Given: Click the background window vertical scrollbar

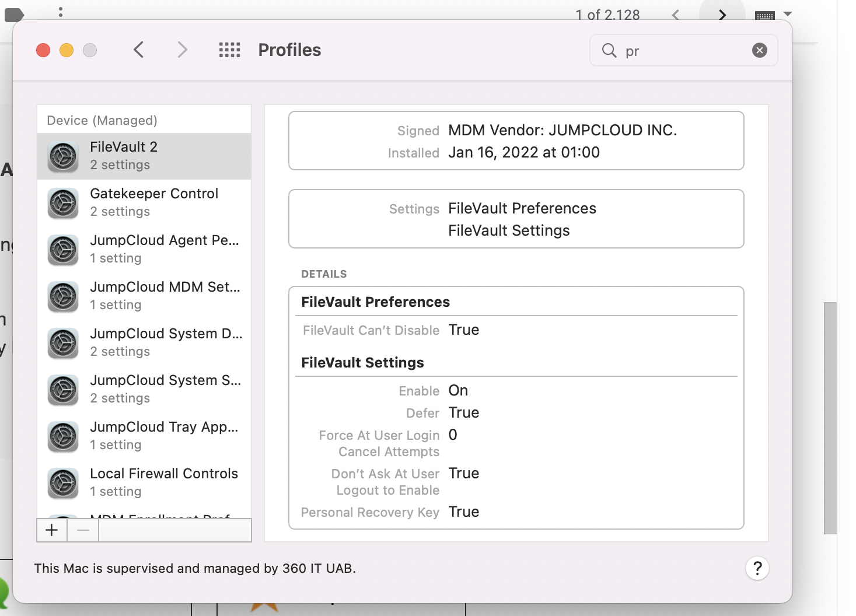Looking at the screenshot, I should (830, 418).
